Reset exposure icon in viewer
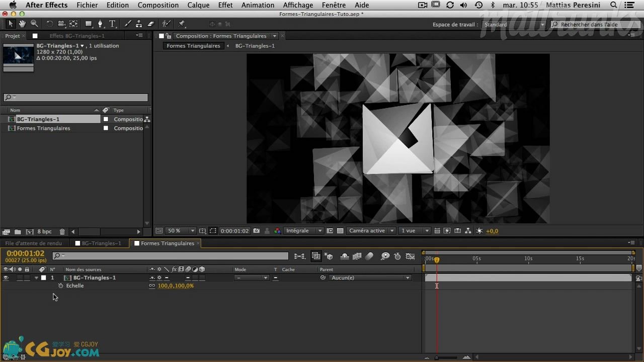This screenshot has width=644, height=362. point(479,231)
